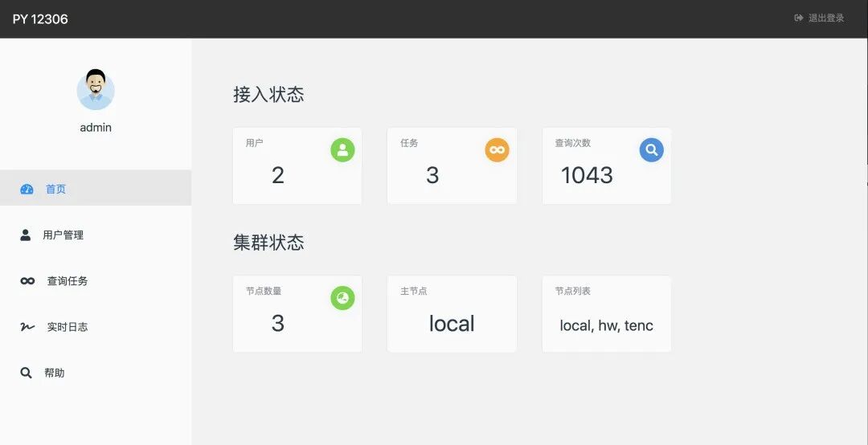The height and width of the screenshot is (445, 868).
Task: Open the 首页 menu item
Action: [96, 188]
